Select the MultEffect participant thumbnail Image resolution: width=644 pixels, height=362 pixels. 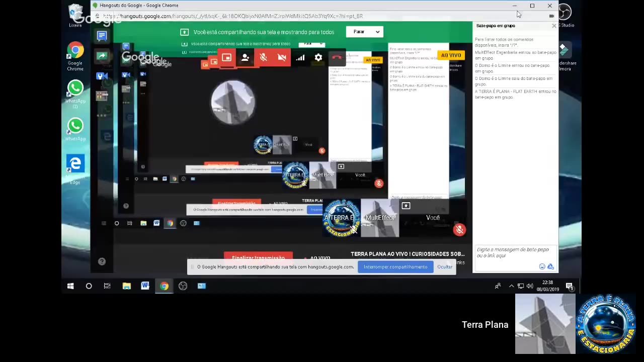click(380, 218)
